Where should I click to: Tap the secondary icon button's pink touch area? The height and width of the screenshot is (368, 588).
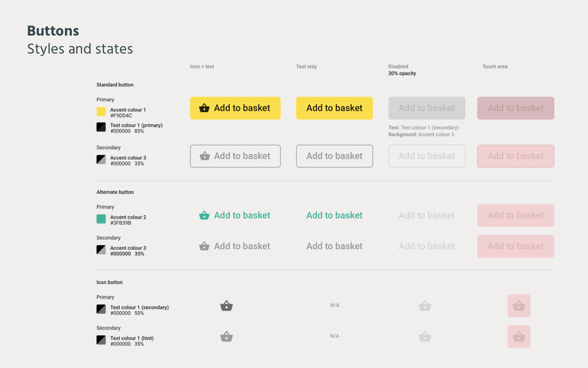click(x=519, y=337)
